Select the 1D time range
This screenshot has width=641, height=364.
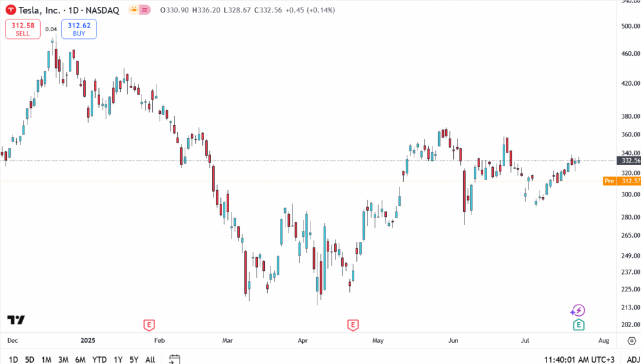(x=13, y=360)
